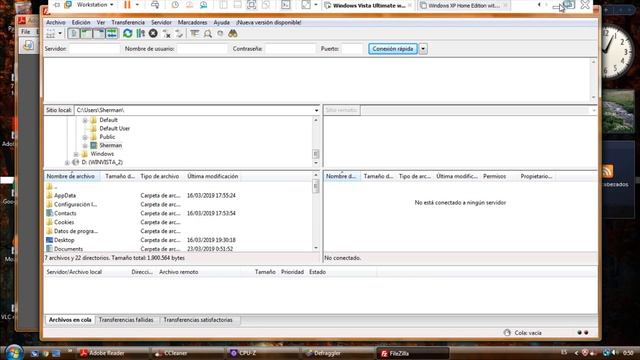Expand the D: (WINVISTA_2) drive
The image size is (640, 360).
pos(67,162)
